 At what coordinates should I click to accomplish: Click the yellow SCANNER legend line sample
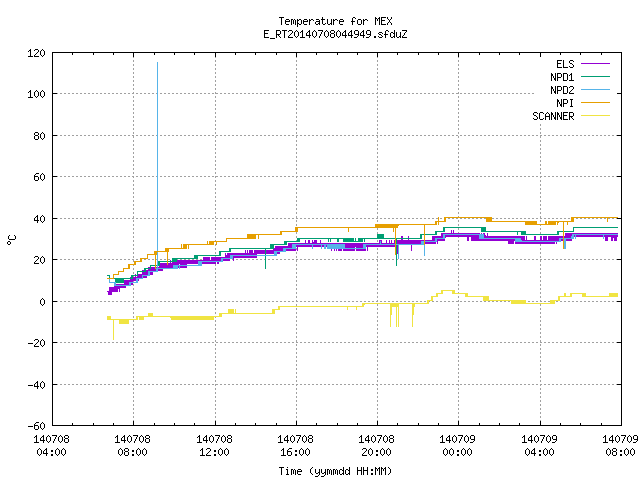click(595, 116)
